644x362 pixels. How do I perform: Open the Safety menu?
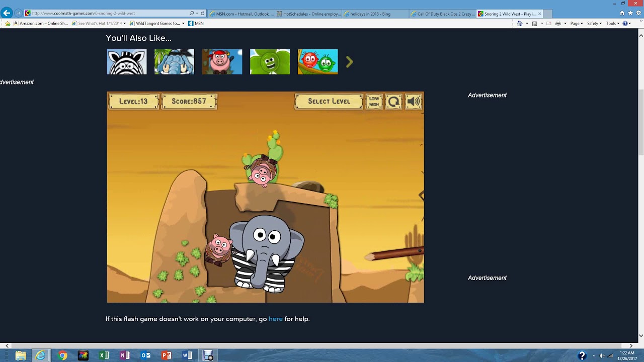[x=594, y=23]
